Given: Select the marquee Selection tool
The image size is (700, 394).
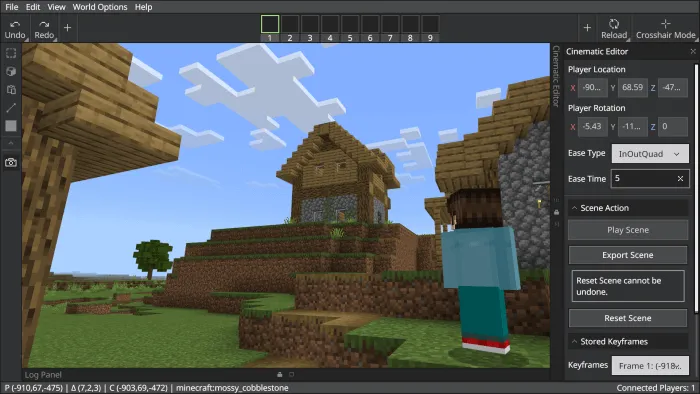Looking at the screenshot, I should tap(11, 53).
